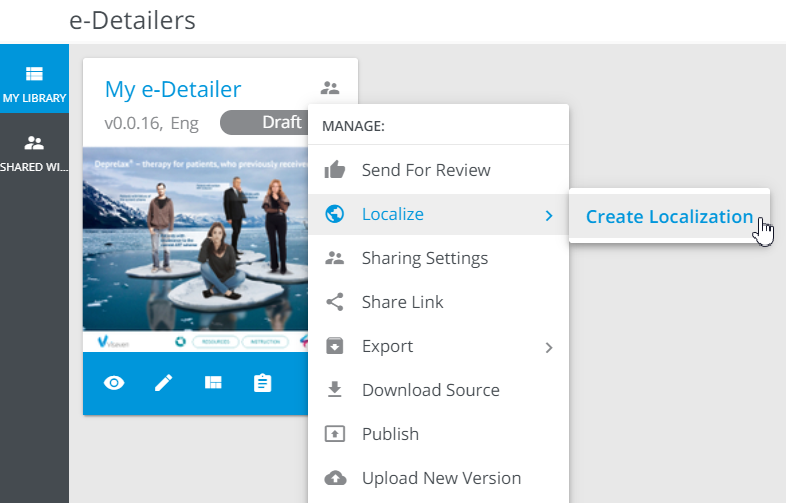
Task: Click the globe icon beside Localize
Action: point(335,214)
